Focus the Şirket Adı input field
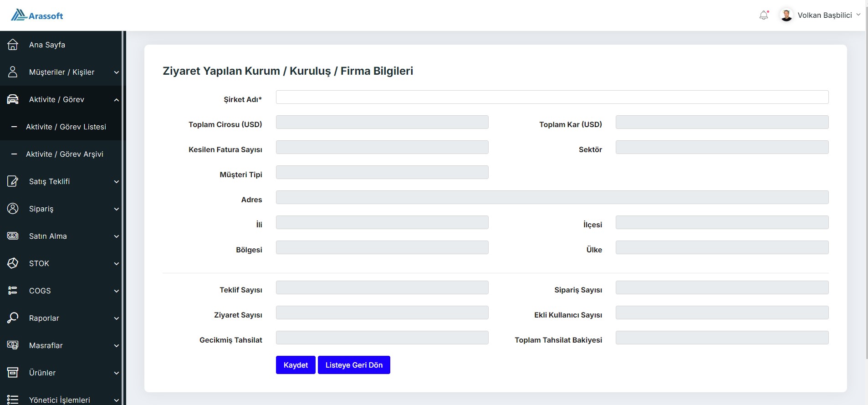The image size is (868, 405). (552, 97)
